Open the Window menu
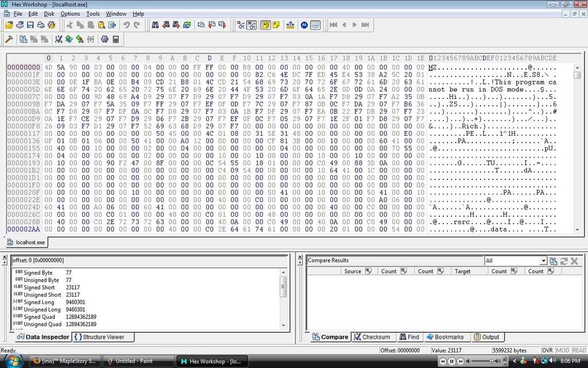The height and width of the screenshot is (368, 588). (x=116, y=14)
